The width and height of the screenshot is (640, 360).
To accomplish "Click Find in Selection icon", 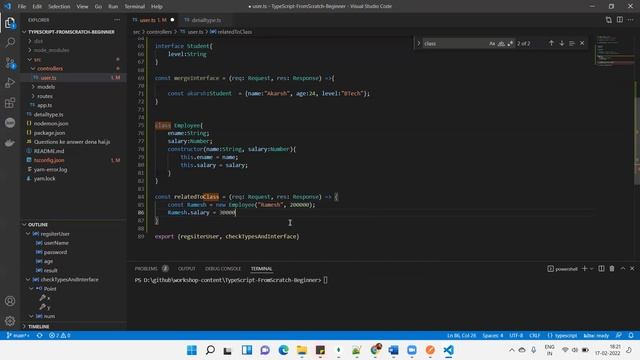I will [x=572, y=43].
